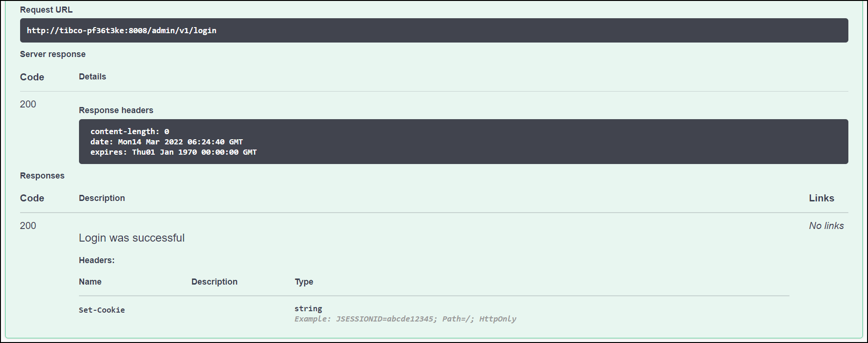Click the JSESSIONID example text
Image resolution: width=868 pixels, height=343 pixels.
405,319
